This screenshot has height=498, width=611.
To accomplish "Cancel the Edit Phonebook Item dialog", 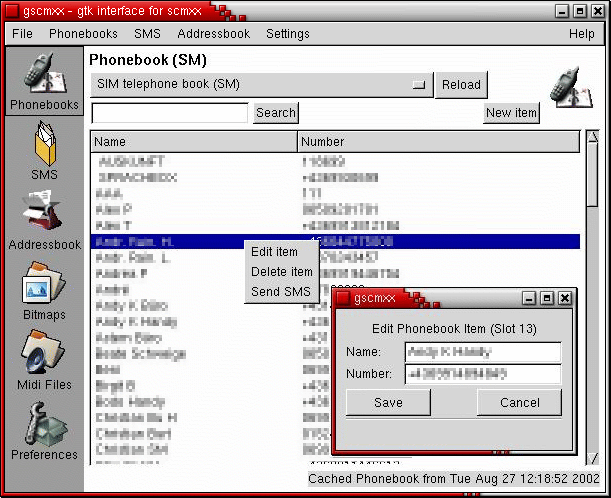I will click(x=519, y=402).
